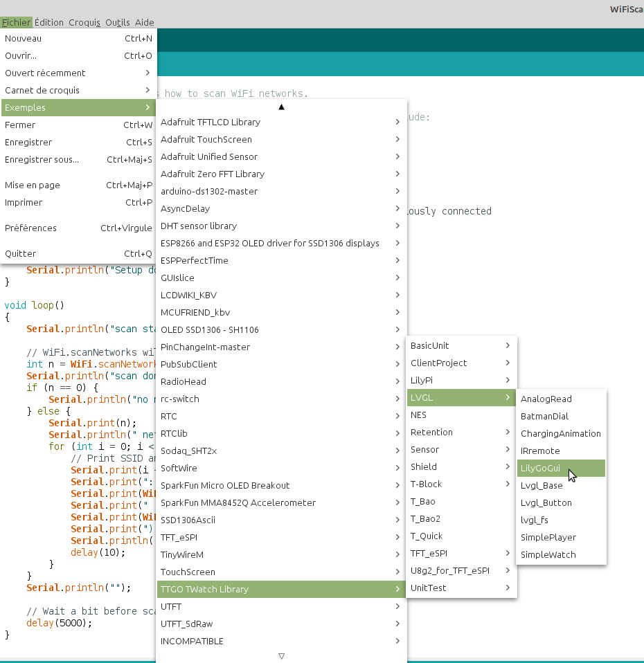The width and height of the screenshot is (644, 663).
Task: Select T_Quick example
Action: point(461,537)
